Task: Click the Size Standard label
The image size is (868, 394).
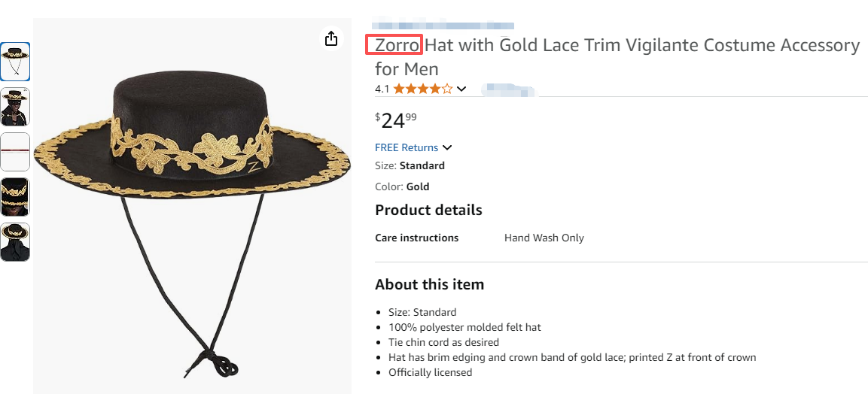Action: [410, 165]
